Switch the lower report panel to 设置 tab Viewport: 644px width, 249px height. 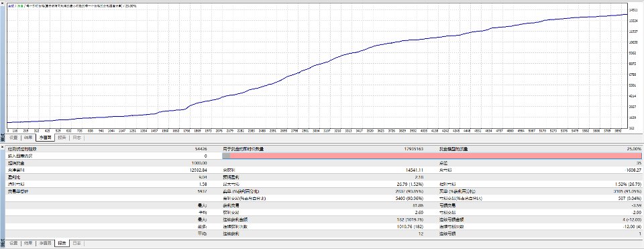(x=13, y=243)
